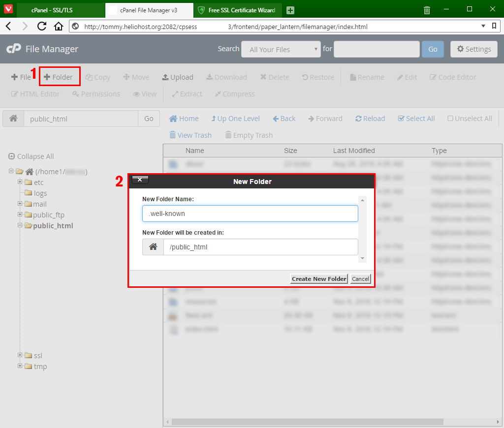
Task: Expand the public_ftp folder node
Action: coord(20,214)
